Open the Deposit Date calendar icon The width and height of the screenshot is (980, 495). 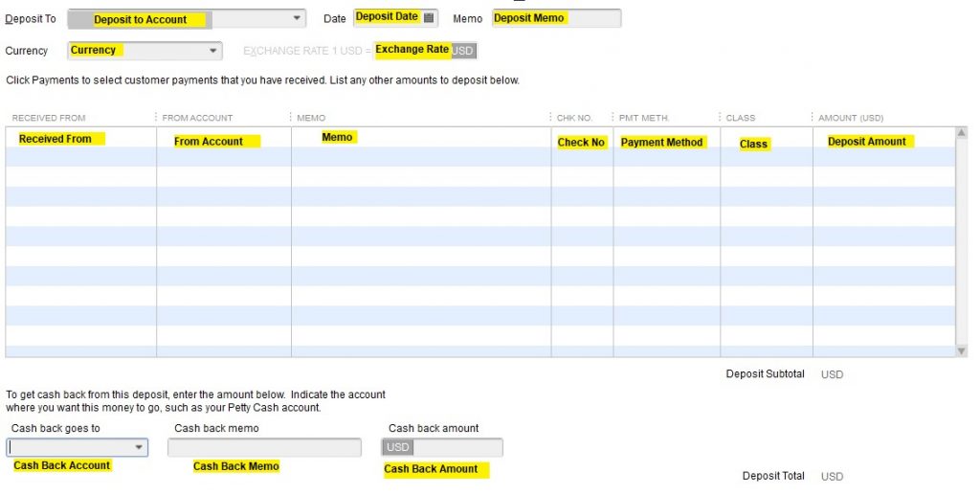tap(428, 17)
